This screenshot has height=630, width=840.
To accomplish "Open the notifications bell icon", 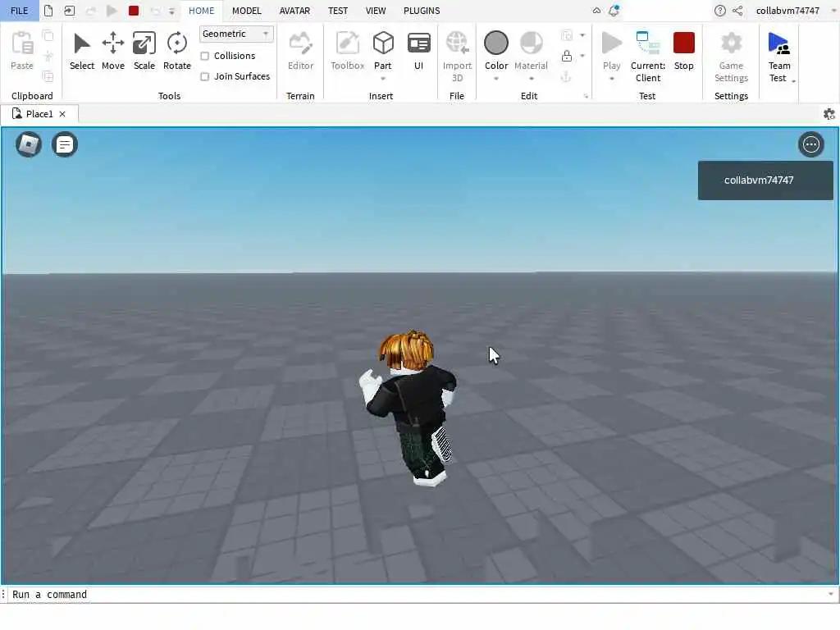I will point(614,10).
